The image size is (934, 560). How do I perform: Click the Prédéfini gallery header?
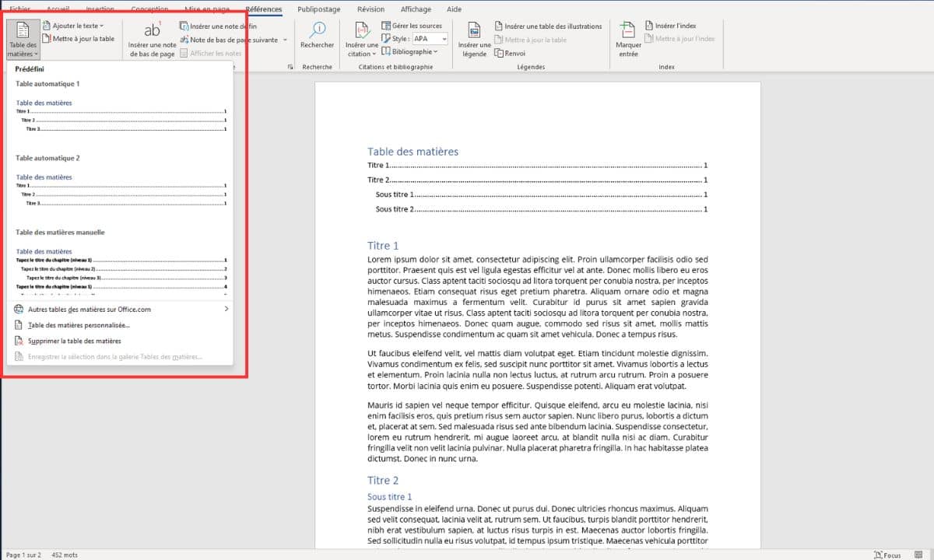click(30, 69)
